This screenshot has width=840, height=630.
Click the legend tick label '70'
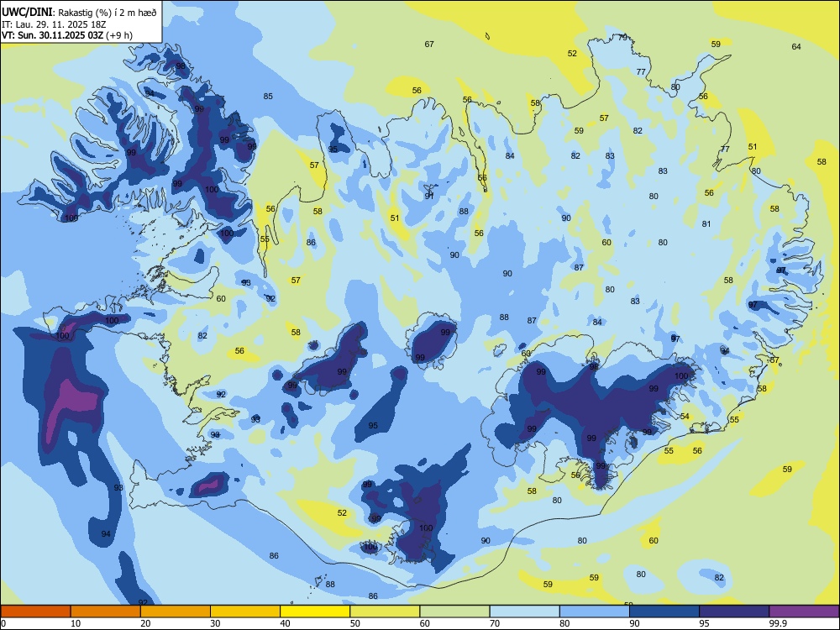(495, 623)
